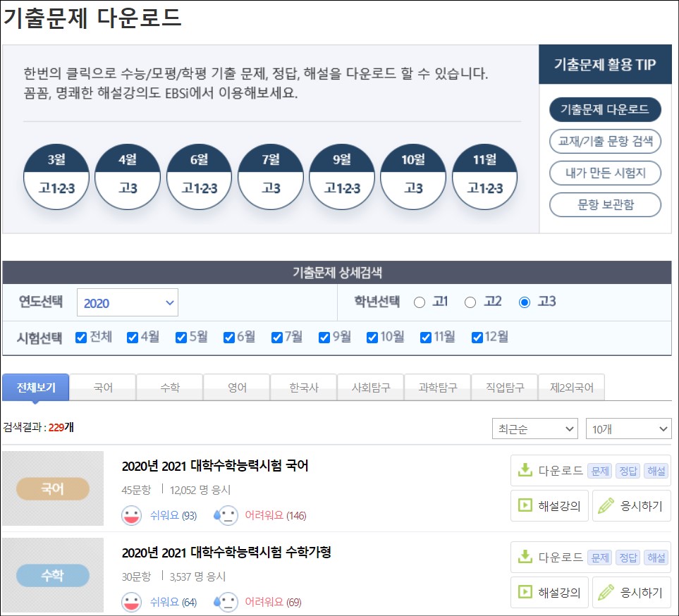Select the 사회탐구 tab
The height and width of the screenshot is (616, 679).
click(371, 387)
